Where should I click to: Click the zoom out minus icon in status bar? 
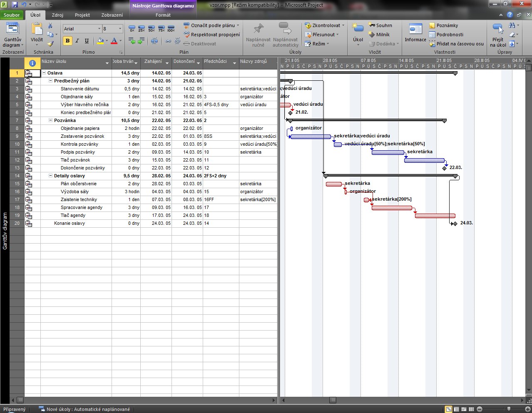tap(480, 409)
